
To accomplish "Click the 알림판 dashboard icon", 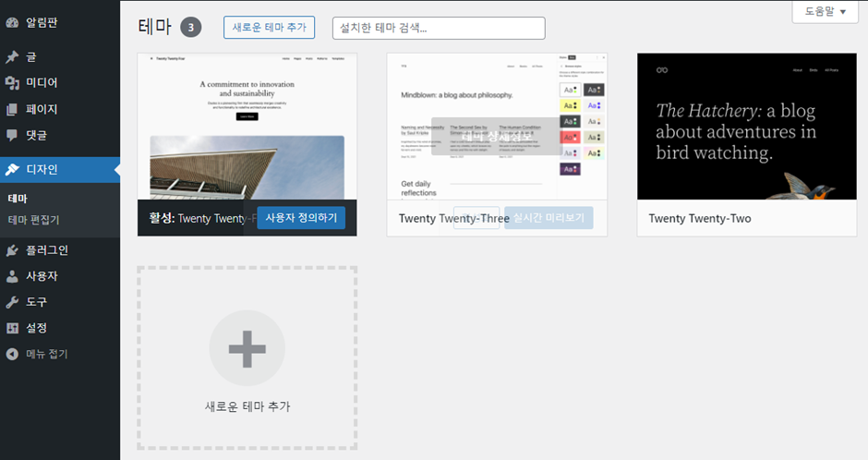I will tap(12, 21).
